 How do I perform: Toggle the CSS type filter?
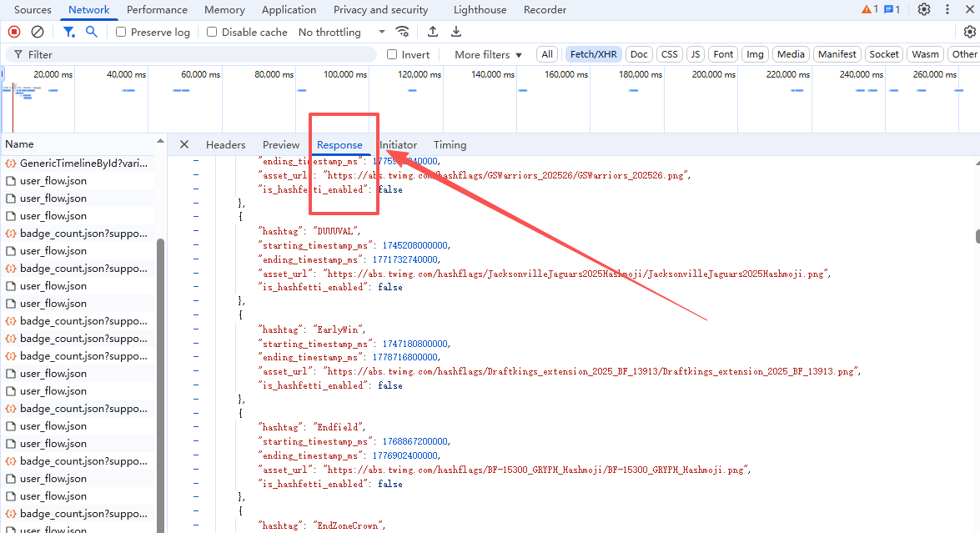point(670,54)
